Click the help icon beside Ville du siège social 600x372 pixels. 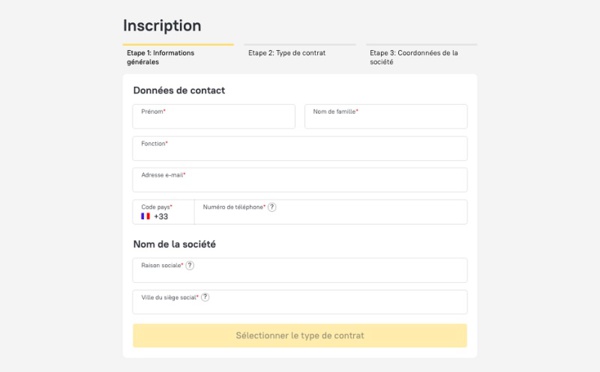tap(205, 297)
